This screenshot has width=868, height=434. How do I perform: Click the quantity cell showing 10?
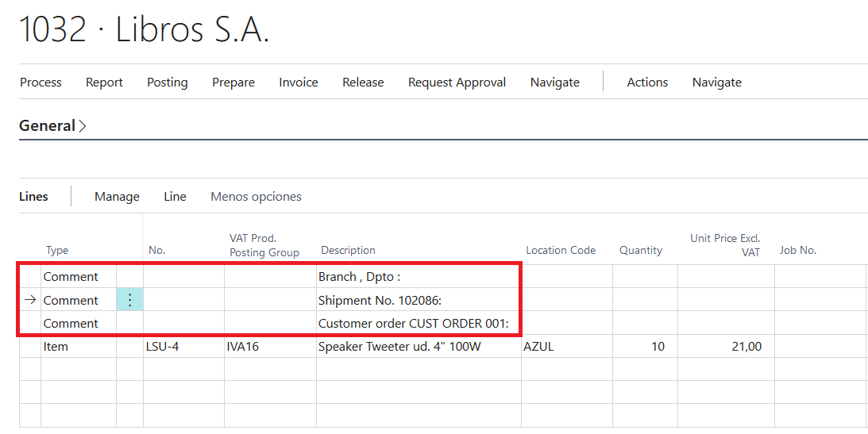[645, 347]
